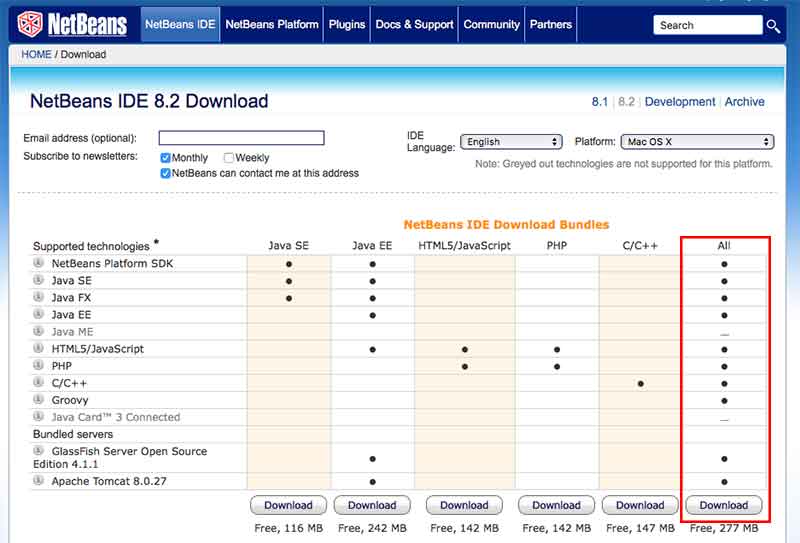The height and width of the screenshot is (543, 800).
Task: Click the Free, 277 MB text
Action: (x=724, y=528)
